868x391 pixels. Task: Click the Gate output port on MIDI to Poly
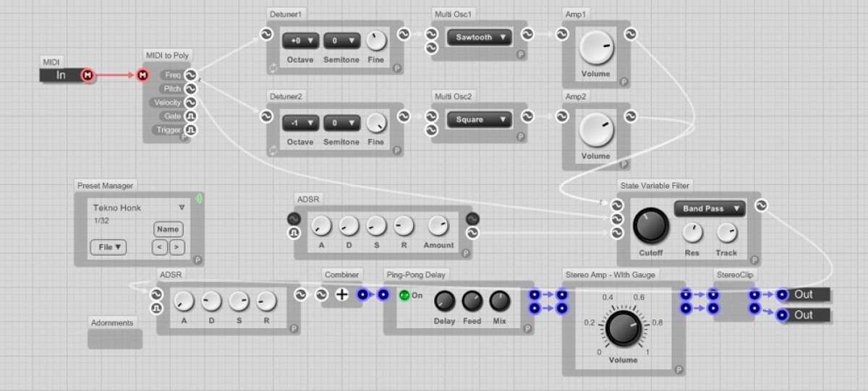tap(190, 116)
